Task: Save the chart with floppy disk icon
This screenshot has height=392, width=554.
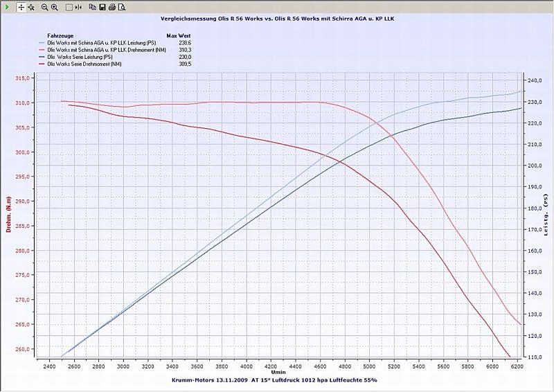Action: [x=102, y=7]
